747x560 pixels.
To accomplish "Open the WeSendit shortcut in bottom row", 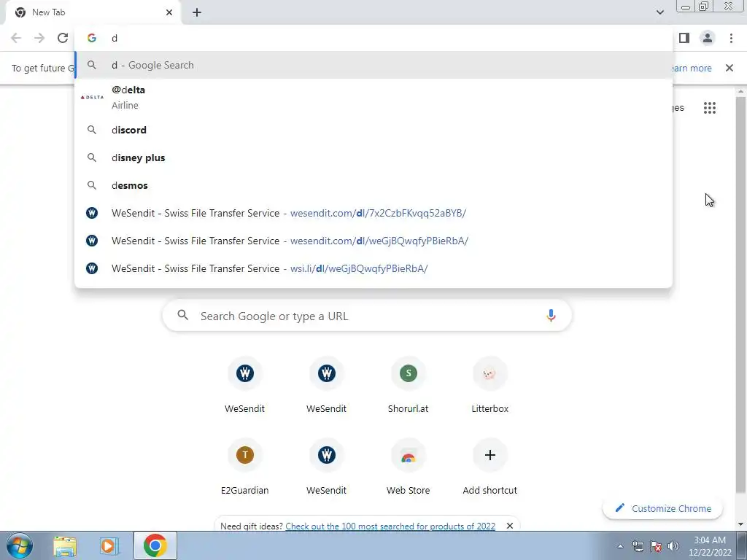I will tap(326, 468).
